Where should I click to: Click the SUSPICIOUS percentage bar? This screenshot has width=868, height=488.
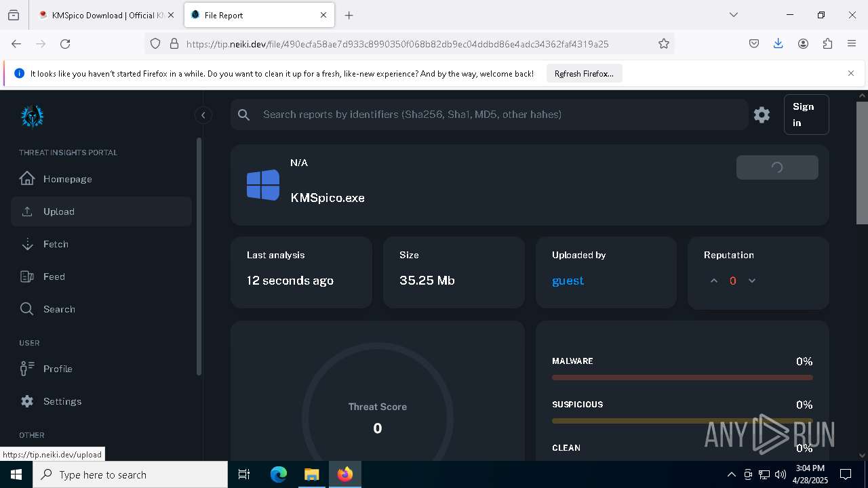[682, 421]
